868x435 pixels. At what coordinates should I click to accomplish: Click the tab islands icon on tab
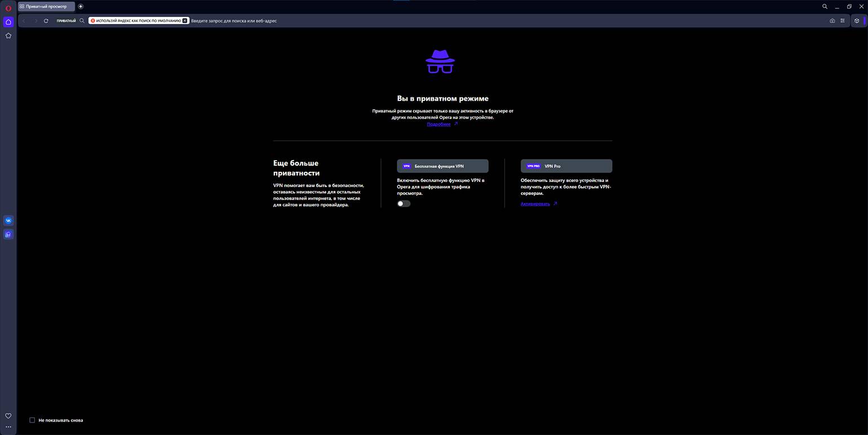point(21,6)
